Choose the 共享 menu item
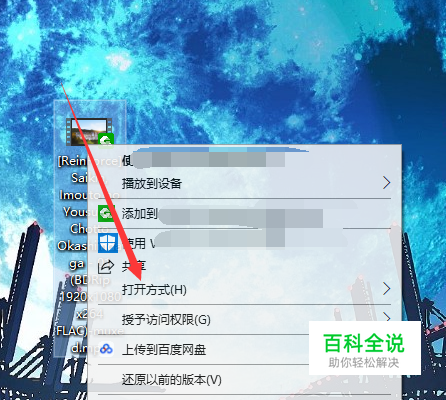 click(x=245, y=266)
